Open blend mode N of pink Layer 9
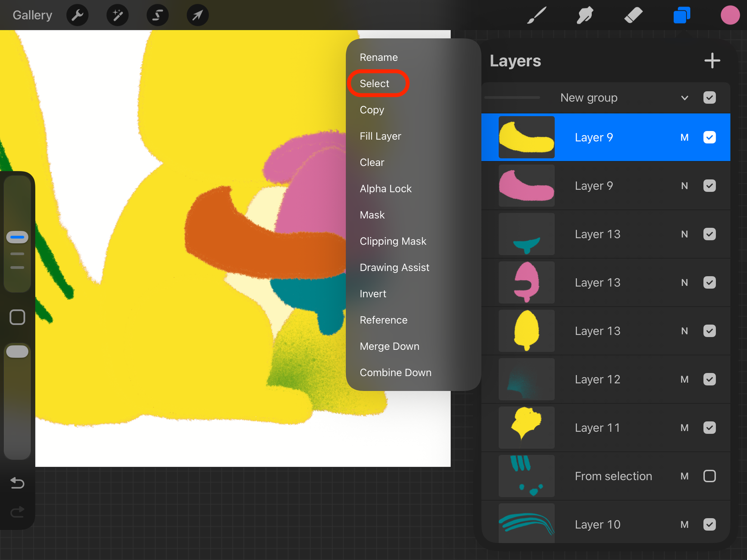Viewport: 747px width, 560px height. coord(684,186)
